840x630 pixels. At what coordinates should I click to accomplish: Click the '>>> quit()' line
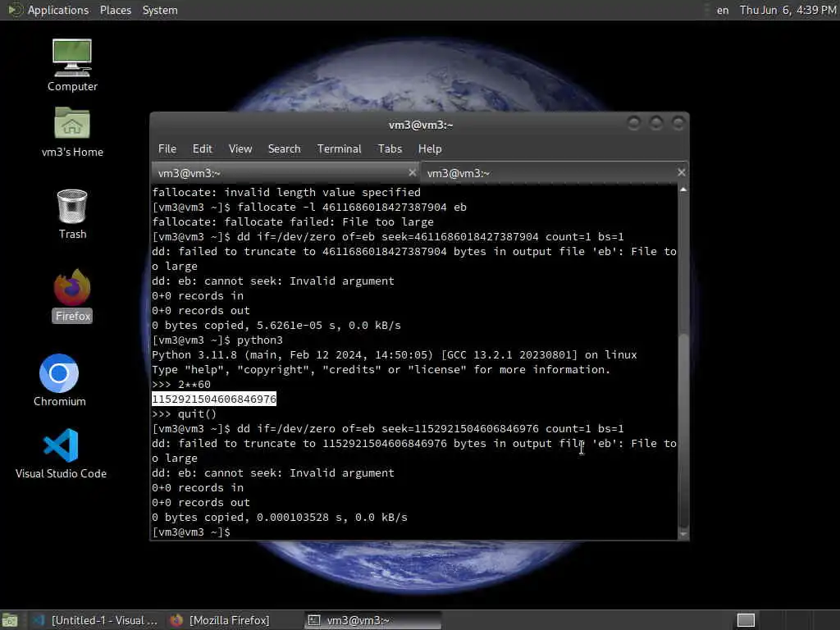(184, 414)
